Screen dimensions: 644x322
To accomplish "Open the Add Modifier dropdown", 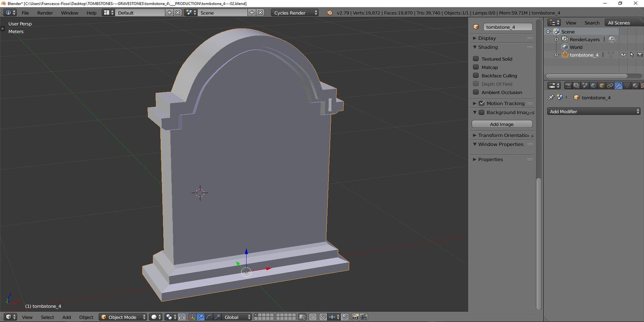I will pos(594,111).
